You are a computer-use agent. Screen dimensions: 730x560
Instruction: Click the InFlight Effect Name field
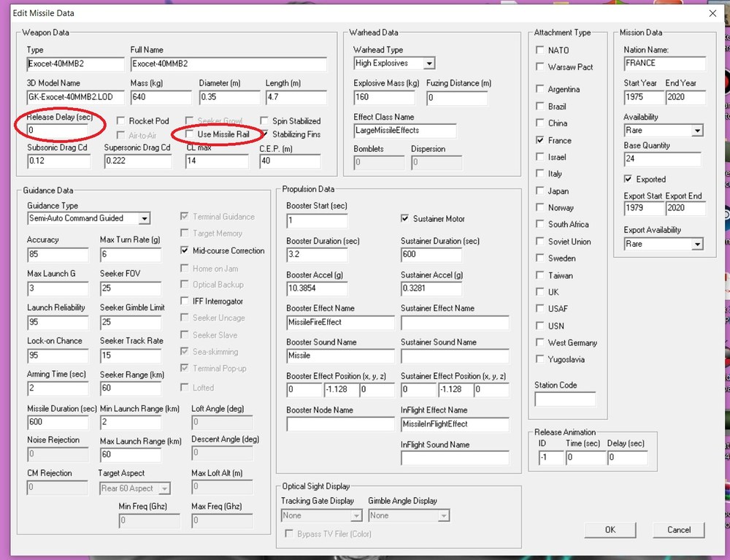(x=455, y=424)
